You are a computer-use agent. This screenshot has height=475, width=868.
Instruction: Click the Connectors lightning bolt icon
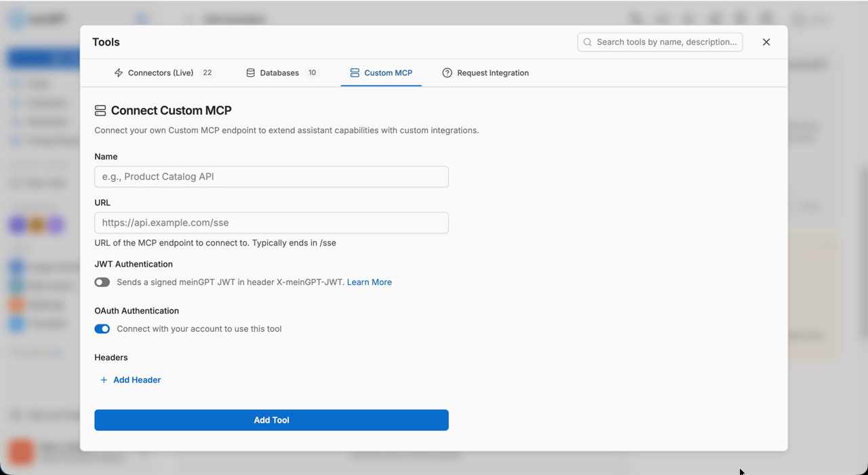pos(119,73)
